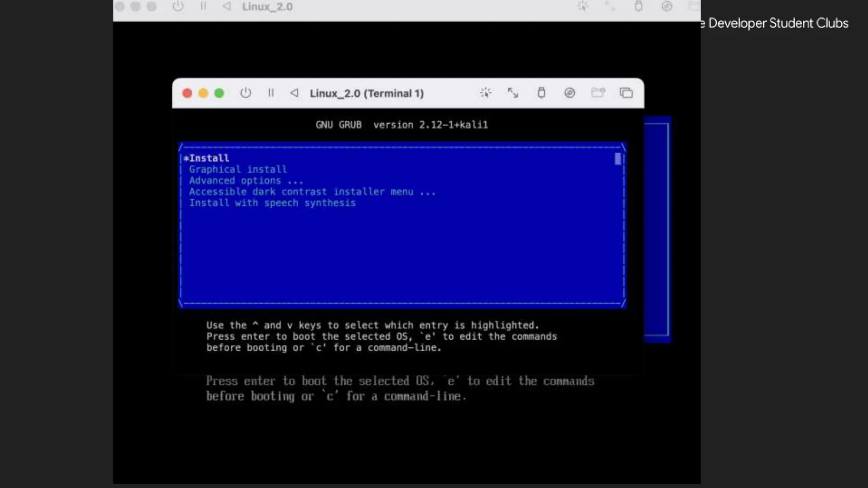
Task: Click the background window's power icon
Action: (x=178, y=6)
